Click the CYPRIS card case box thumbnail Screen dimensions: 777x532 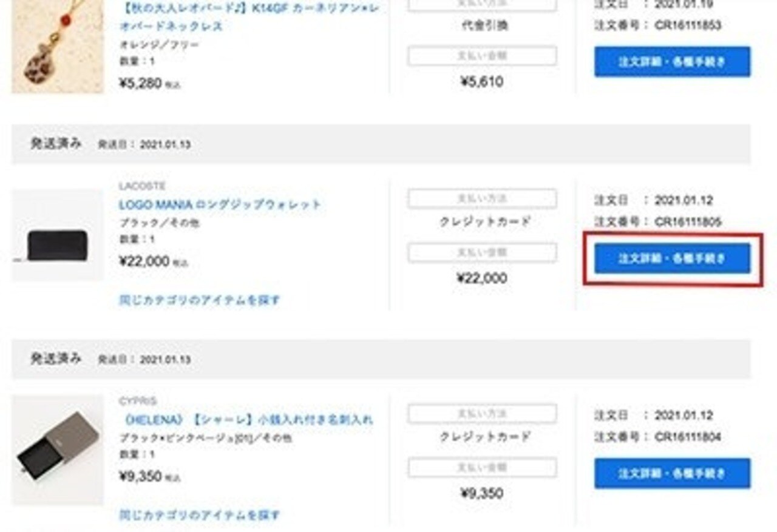coord(58,450)
